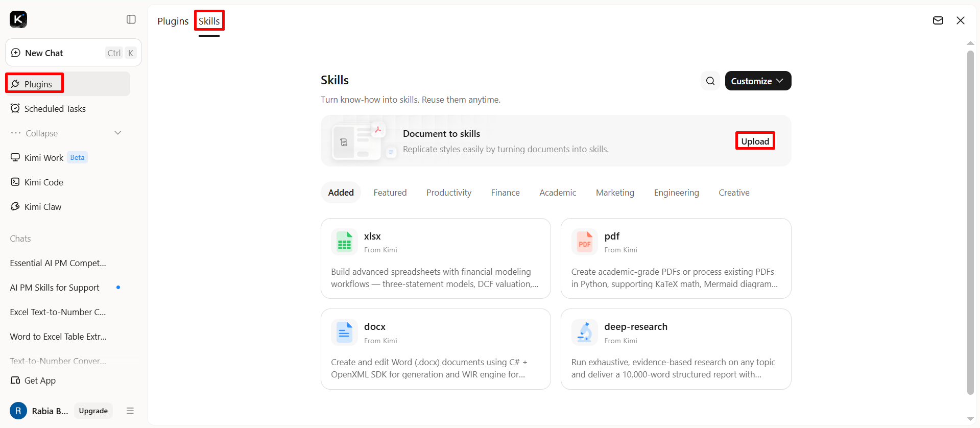Select the Added category tab
980x428 pixels.
tap(341, 193)
